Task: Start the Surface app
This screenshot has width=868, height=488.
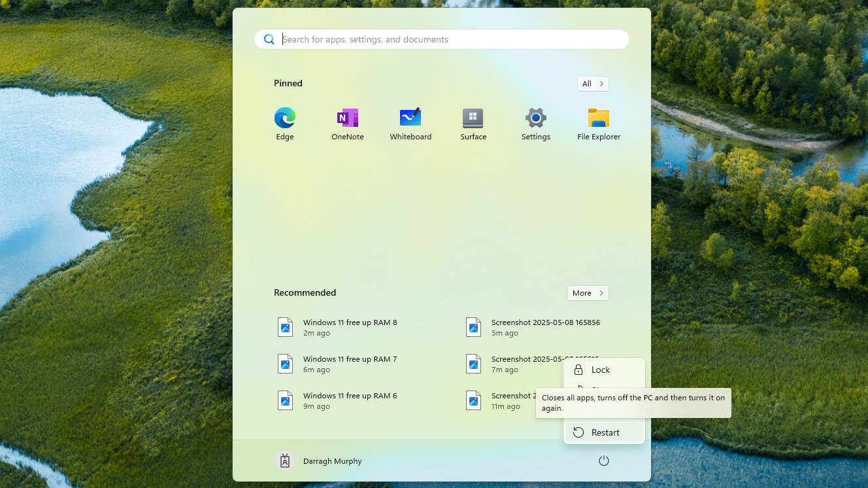Action: click(x=473, y=118)
